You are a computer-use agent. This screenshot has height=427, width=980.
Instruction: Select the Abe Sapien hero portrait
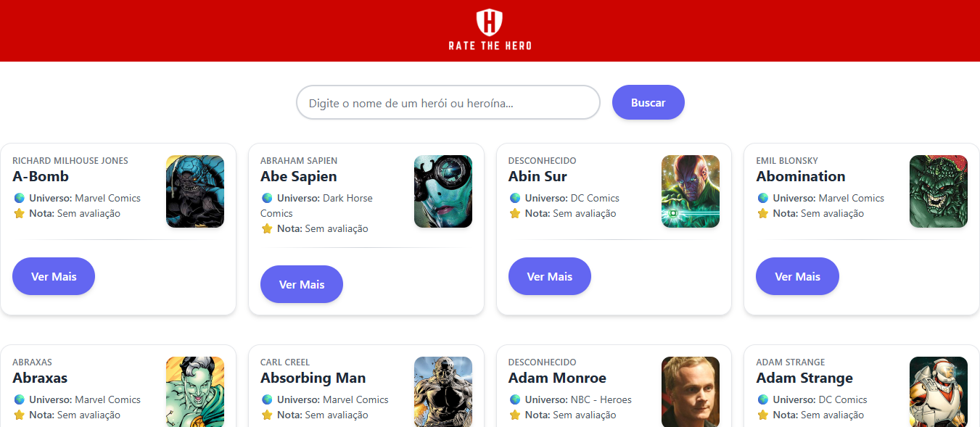click(x=443, y=191)
